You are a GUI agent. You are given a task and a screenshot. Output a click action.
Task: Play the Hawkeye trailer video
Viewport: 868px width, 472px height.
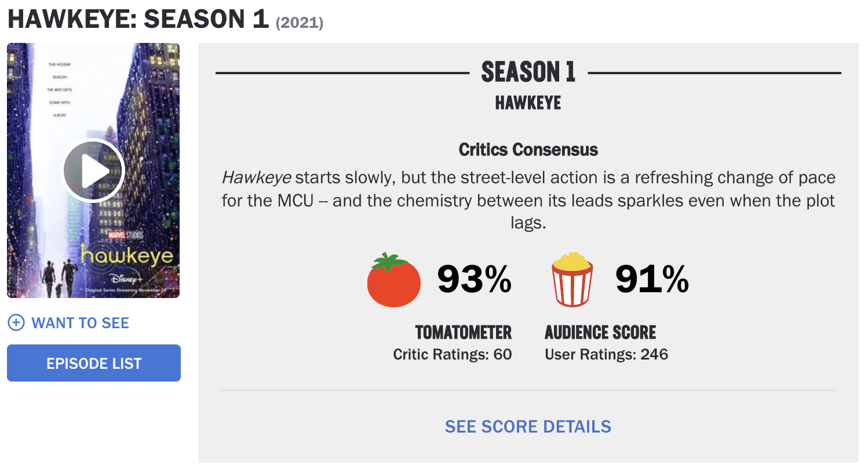93,170
